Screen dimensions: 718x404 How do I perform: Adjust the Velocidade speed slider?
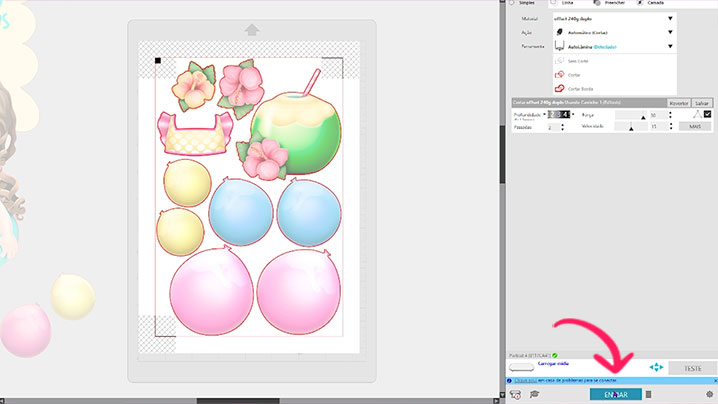(630, 127)
